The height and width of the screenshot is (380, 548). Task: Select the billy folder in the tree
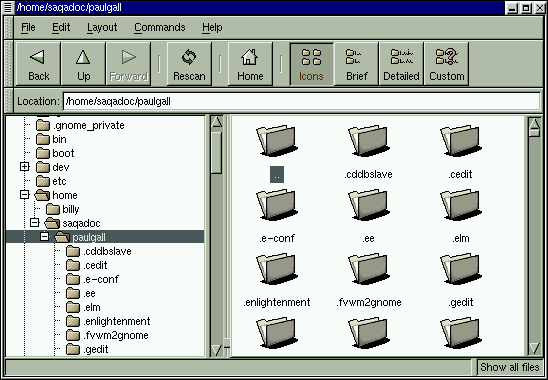click(71, 209)
